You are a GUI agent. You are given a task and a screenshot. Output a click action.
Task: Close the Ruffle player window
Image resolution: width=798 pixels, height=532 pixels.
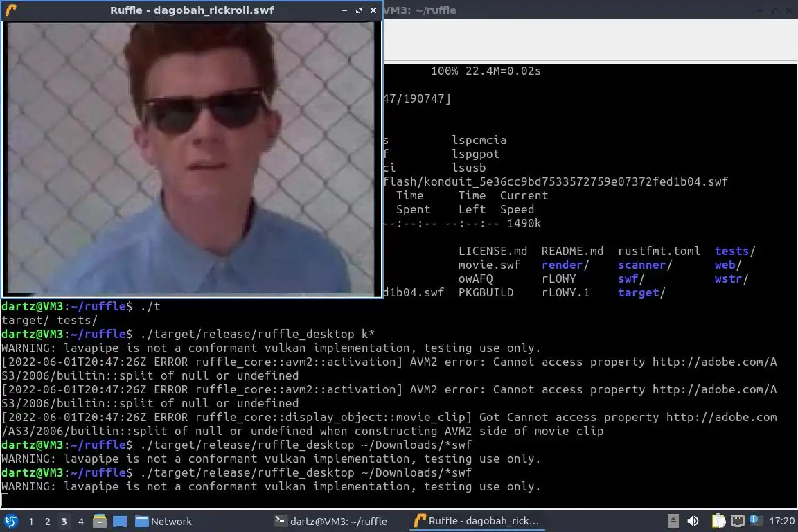[x=373, y=10]
